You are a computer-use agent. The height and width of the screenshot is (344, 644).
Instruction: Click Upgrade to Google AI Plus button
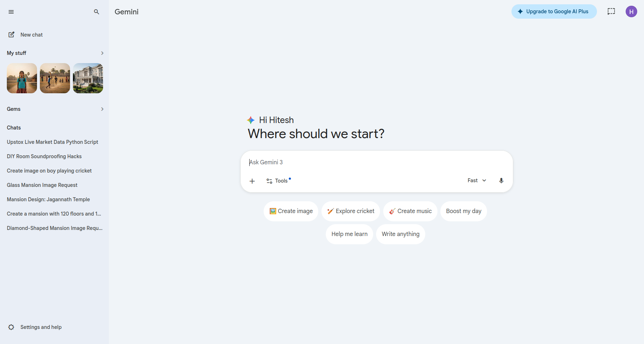[x=554, y=11]
